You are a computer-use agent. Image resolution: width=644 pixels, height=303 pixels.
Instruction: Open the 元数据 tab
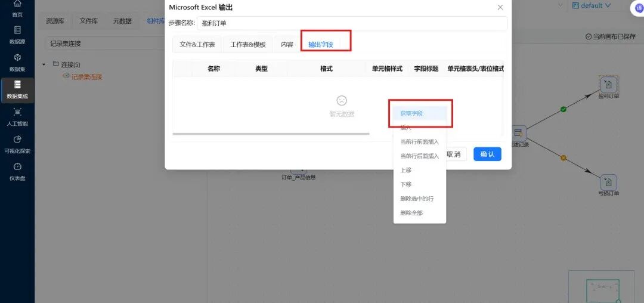(x=122, y=21)
